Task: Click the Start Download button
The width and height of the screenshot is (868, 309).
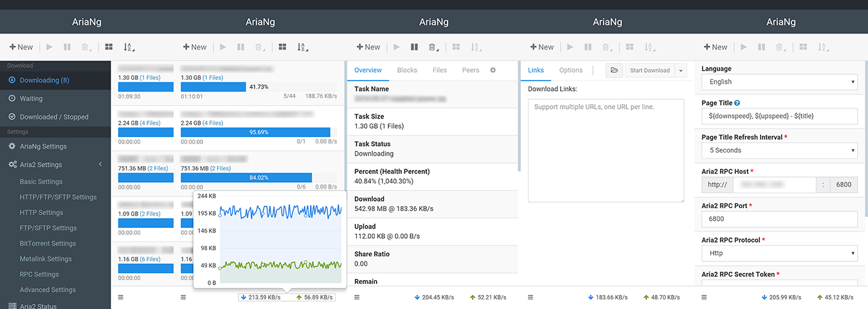Action: click(649, 70)
